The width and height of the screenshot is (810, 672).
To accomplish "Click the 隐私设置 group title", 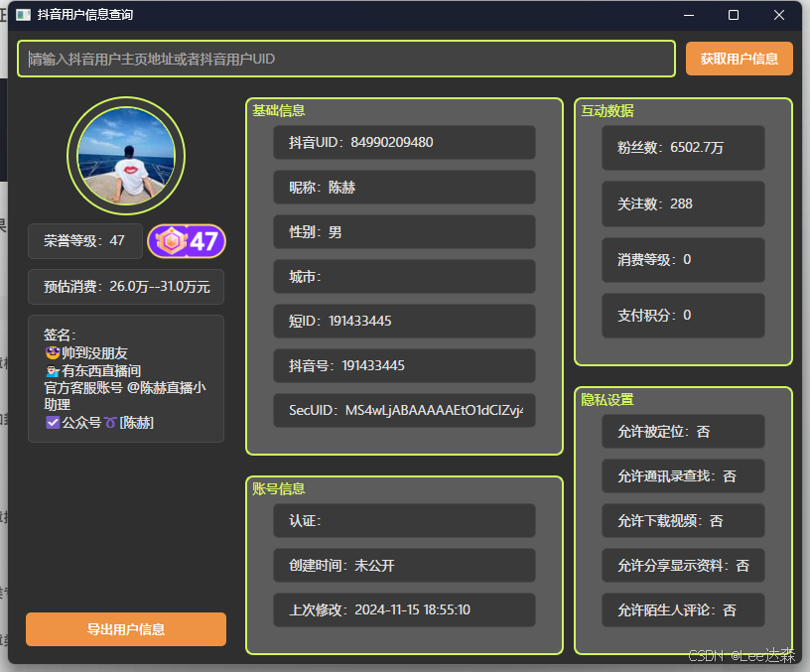I will click(607, 400).
